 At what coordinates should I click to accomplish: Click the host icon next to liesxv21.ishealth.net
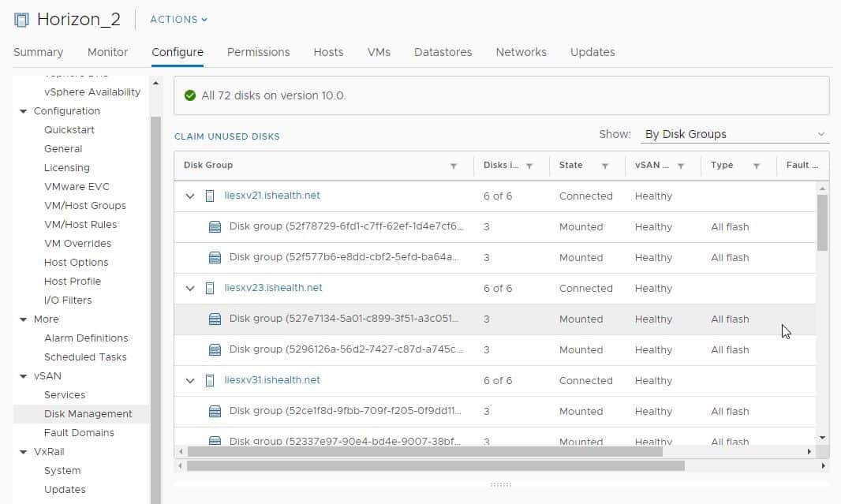(209, 196)
